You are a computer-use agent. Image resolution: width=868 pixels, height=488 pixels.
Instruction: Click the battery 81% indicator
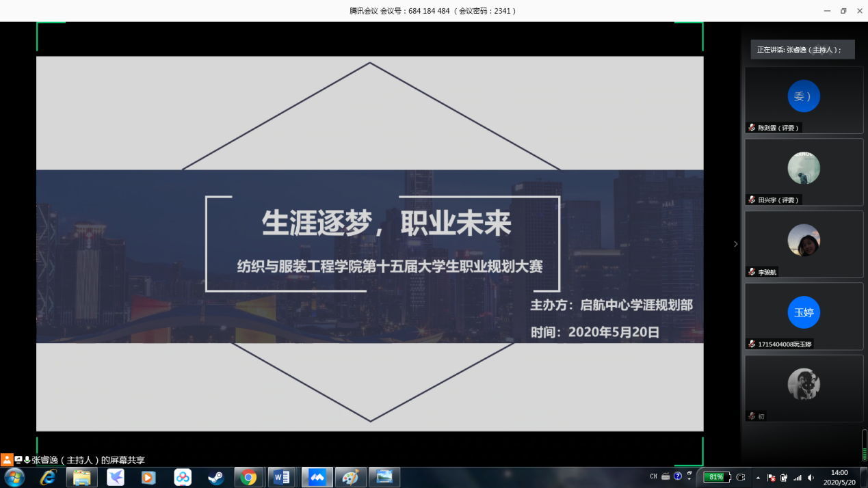[x=716, y=477]
